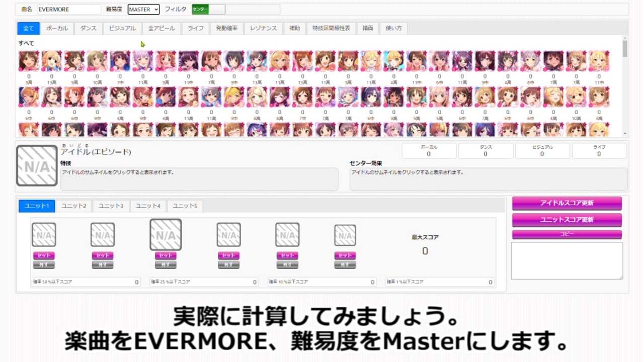Select the second N/A unit slot
644x362 pixels.
point(103,235)
